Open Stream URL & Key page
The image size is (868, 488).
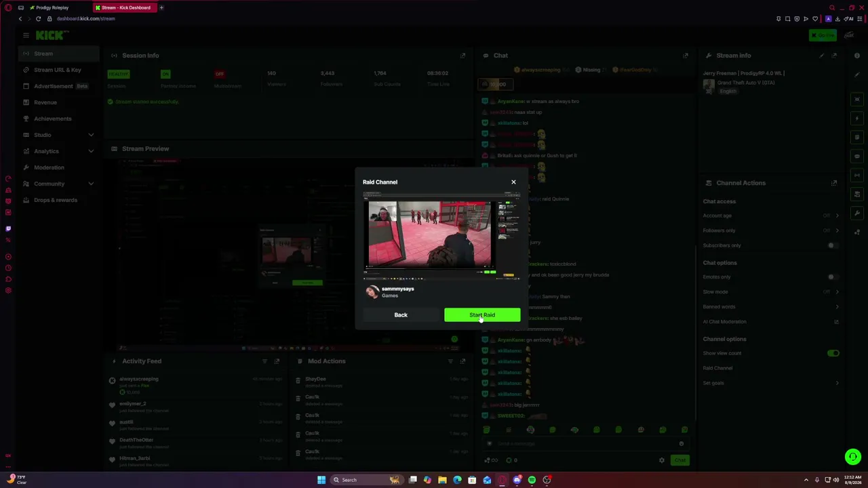[60, 70]
